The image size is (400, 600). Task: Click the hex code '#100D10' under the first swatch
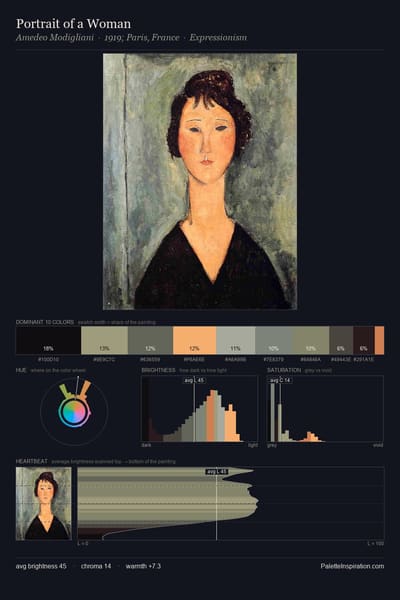coord(48,360)
